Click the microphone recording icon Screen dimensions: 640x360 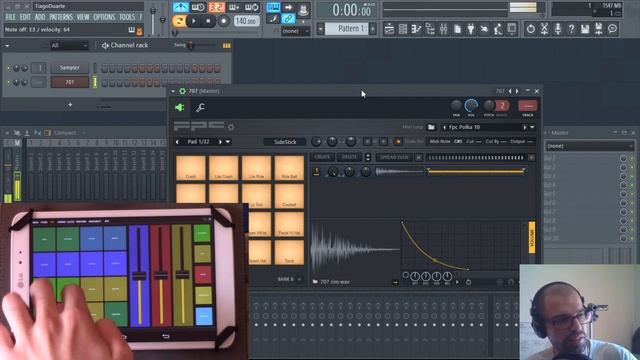click(558, 29)
